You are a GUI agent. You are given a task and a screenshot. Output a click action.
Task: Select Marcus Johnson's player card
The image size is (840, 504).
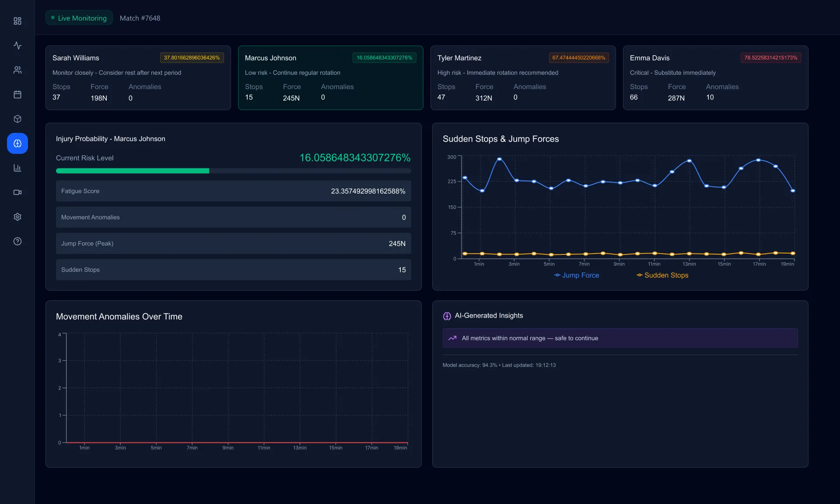pyautogui.click(x=330, y=78)
